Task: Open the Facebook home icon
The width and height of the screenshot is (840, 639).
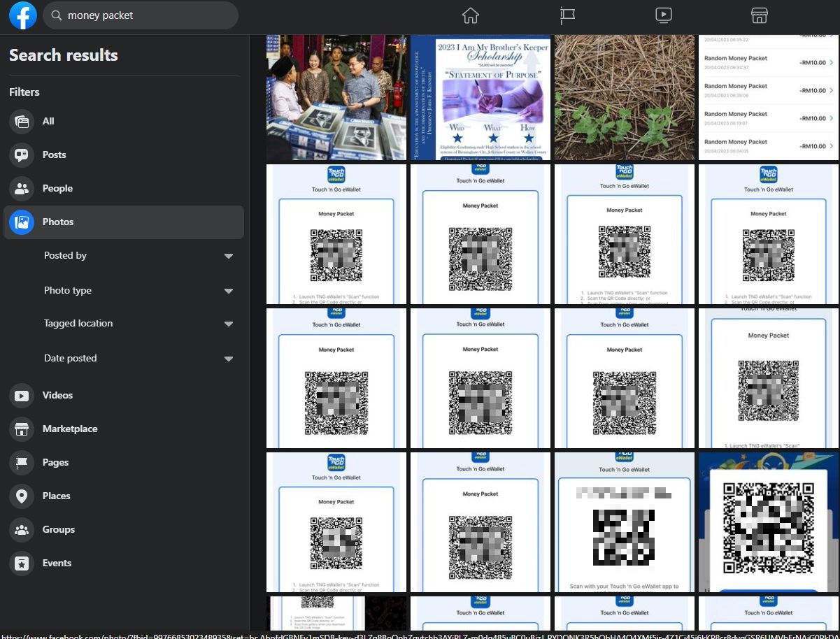Action: (x=470, y=15)
